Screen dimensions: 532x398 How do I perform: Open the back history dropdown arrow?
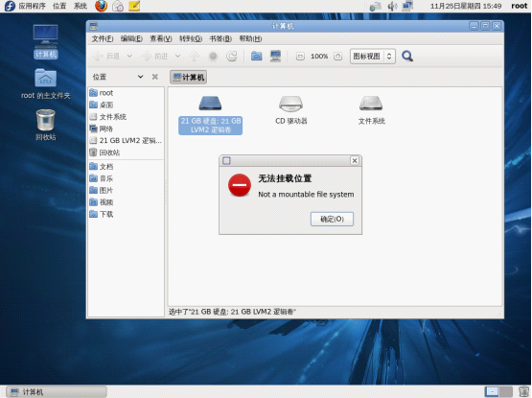(129, 56)
